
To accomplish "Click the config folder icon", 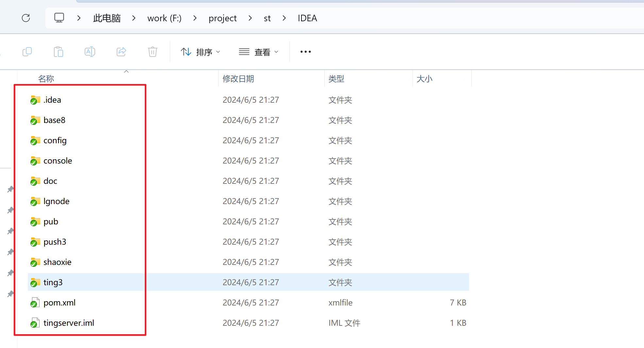I will (35, 141).
